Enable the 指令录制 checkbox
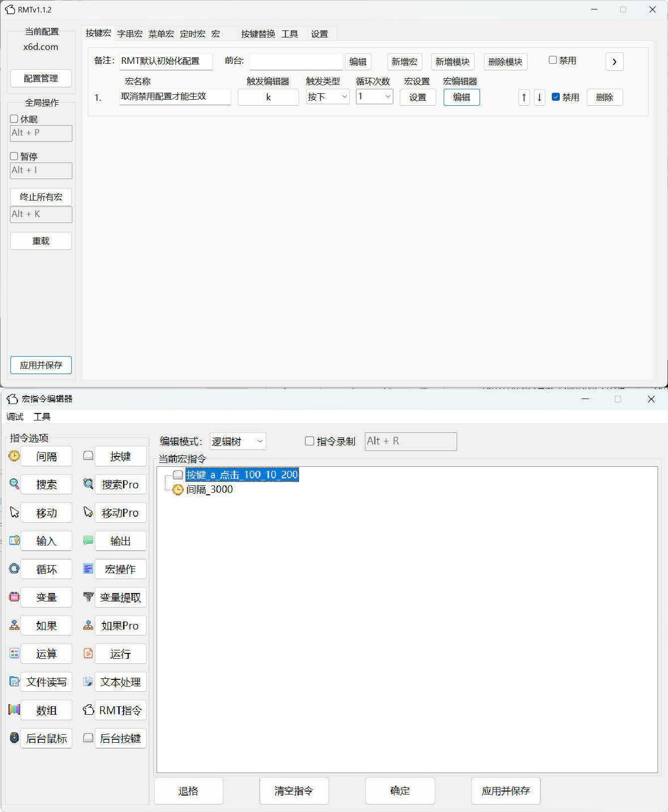 310,441
